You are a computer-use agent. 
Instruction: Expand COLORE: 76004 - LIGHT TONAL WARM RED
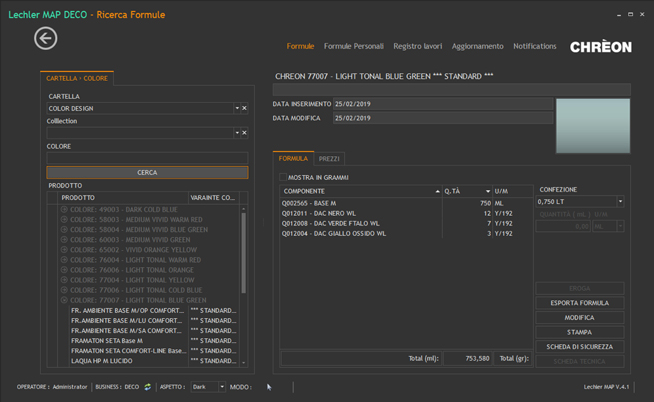[x=64, y=260]
